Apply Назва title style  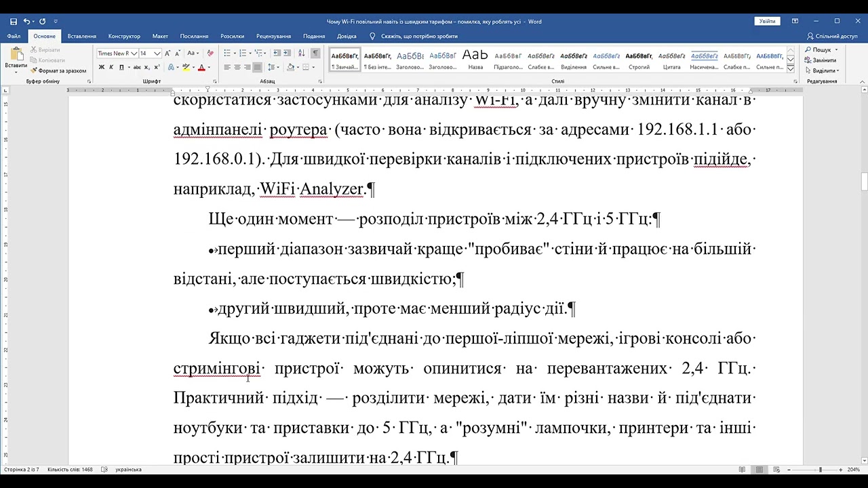coord(475,60)
